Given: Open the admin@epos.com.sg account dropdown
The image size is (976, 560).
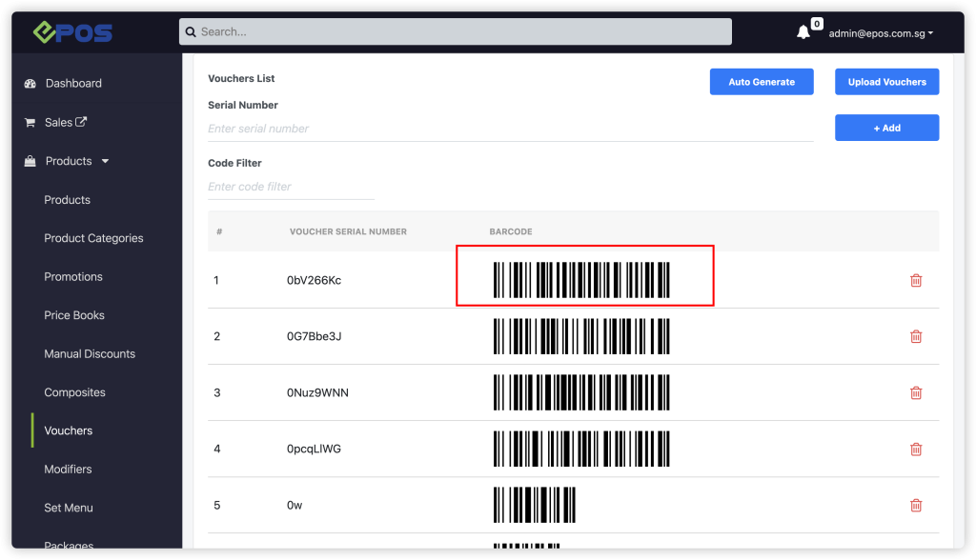Looking at the screenshot, I should click(881, 33).
